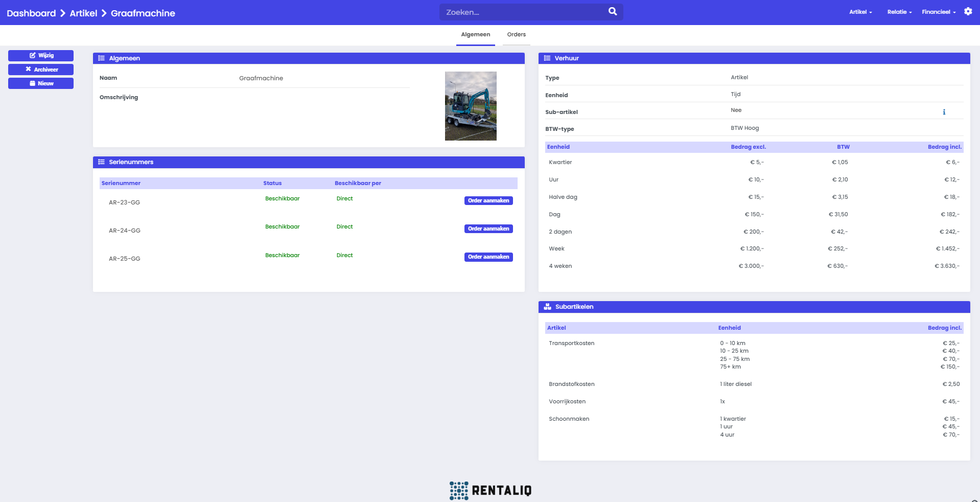This screenshot has height=502, width=980.
Task: Expand the Artikel dropdown menu
Action: (860, 12)
